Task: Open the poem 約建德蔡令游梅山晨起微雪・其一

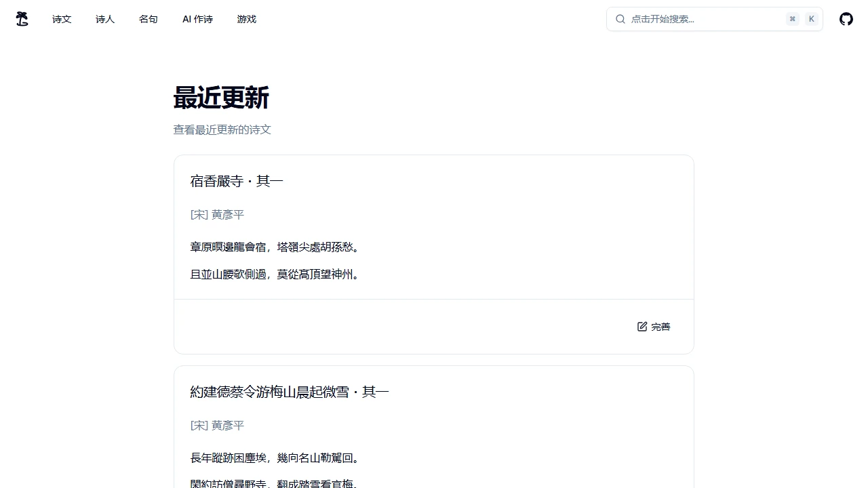Action: [x=290, y=392]
